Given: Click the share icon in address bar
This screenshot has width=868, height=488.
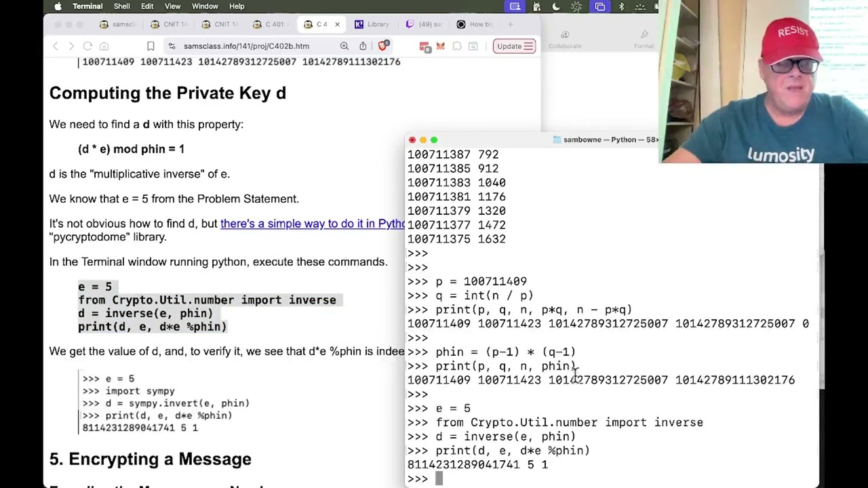Looking at the screenshot, I should [x=363, y=46].
